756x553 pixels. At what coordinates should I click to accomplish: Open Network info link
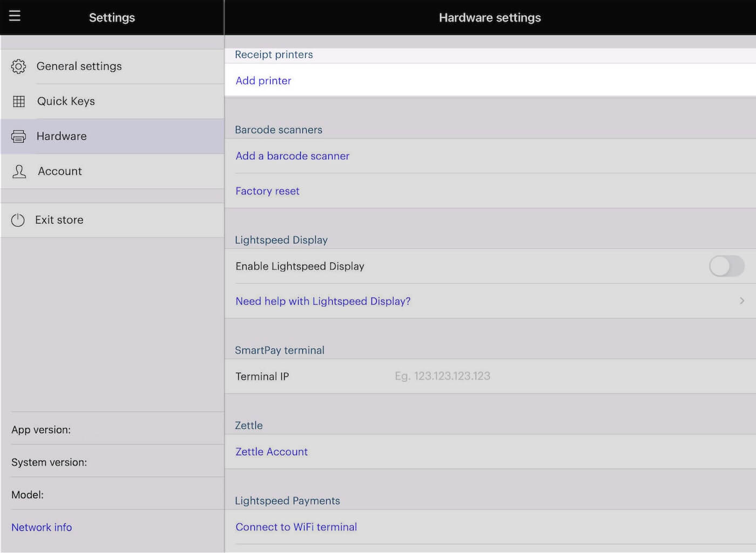(x=42, y=528)
